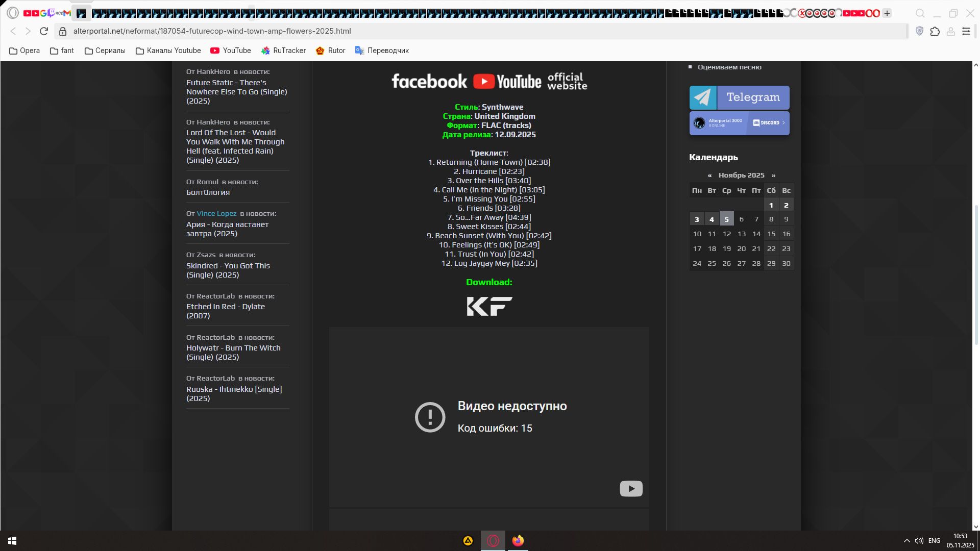This screenshot has width=980, height=551.
Task: Click the Facebook logo link
Action: [429, 82]
